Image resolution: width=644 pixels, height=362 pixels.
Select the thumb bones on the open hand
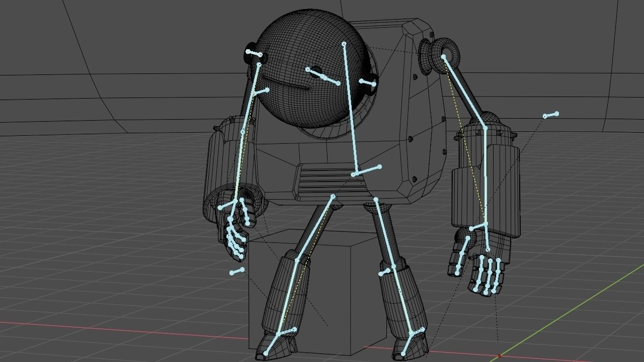(462, 255)
